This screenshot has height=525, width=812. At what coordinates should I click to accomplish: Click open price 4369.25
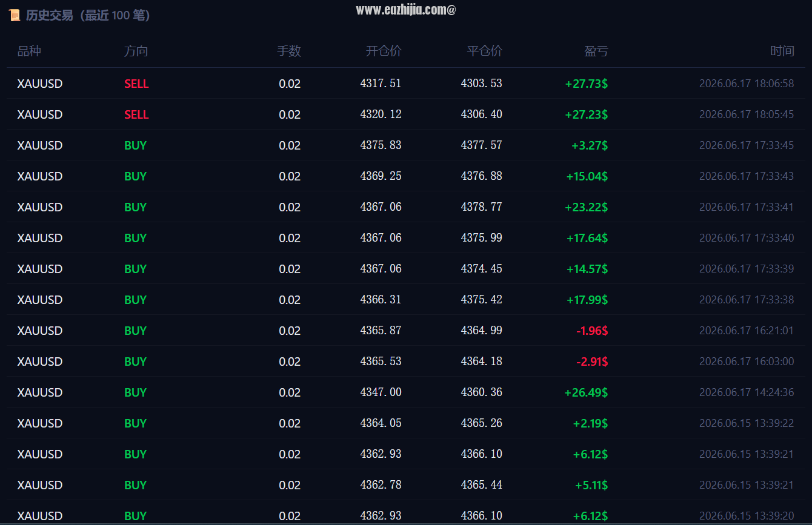pos(381,176)
